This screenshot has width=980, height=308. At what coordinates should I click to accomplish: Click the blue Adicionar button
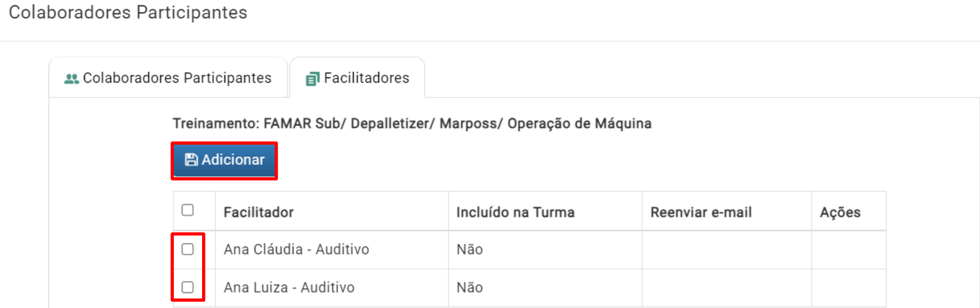(x=224, y=160)
